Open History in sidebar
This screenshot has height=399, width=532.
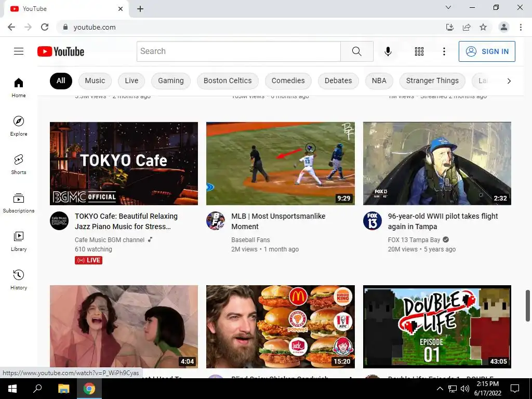coord(19,280)
